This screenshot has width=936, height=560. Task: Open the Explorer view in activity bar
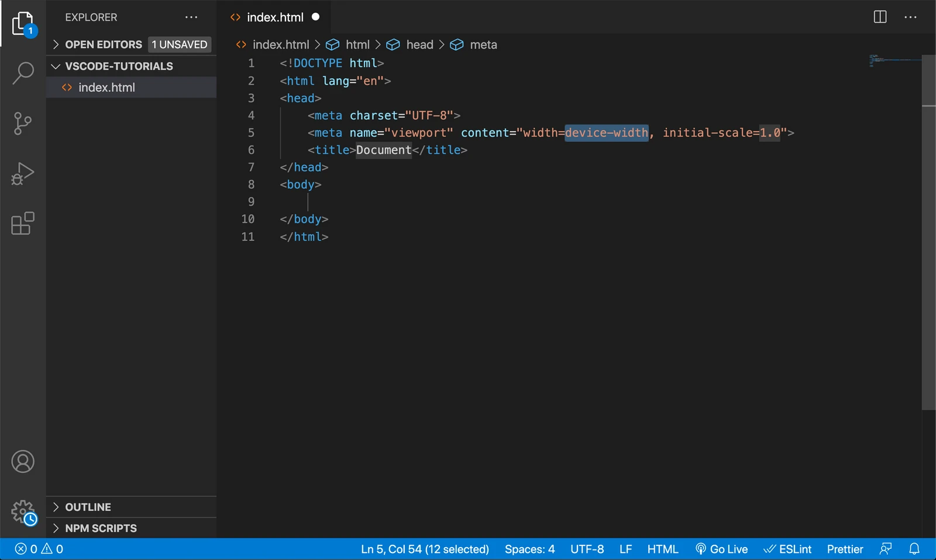click(x=23, y=24)
